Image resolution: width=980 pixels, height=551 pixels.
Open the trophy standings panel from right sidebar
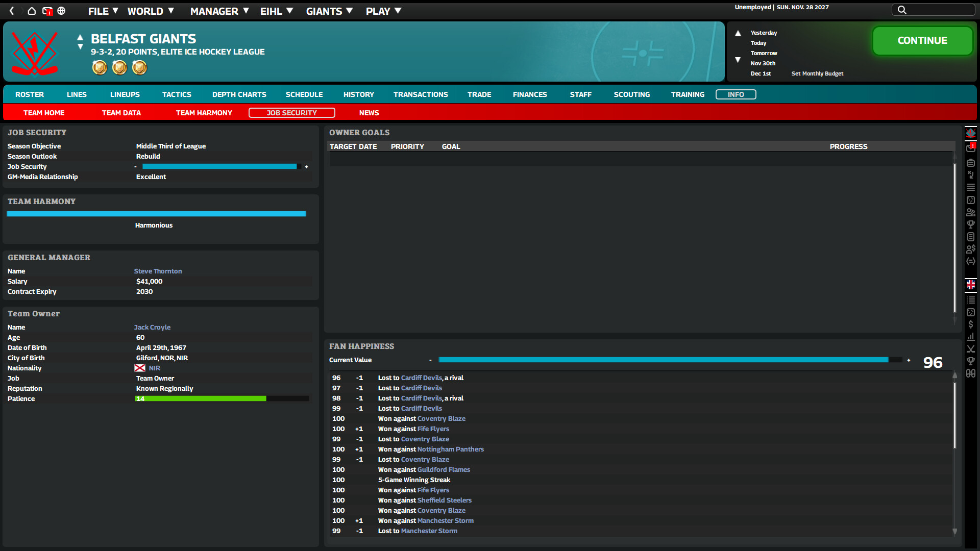pyautogui.click(x=971, y=224)
